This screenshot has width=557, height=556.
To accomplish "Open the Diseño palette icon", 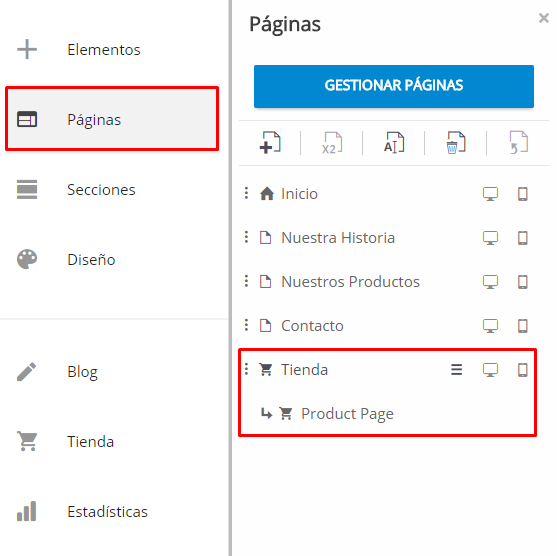I will (x=27, y=259).
